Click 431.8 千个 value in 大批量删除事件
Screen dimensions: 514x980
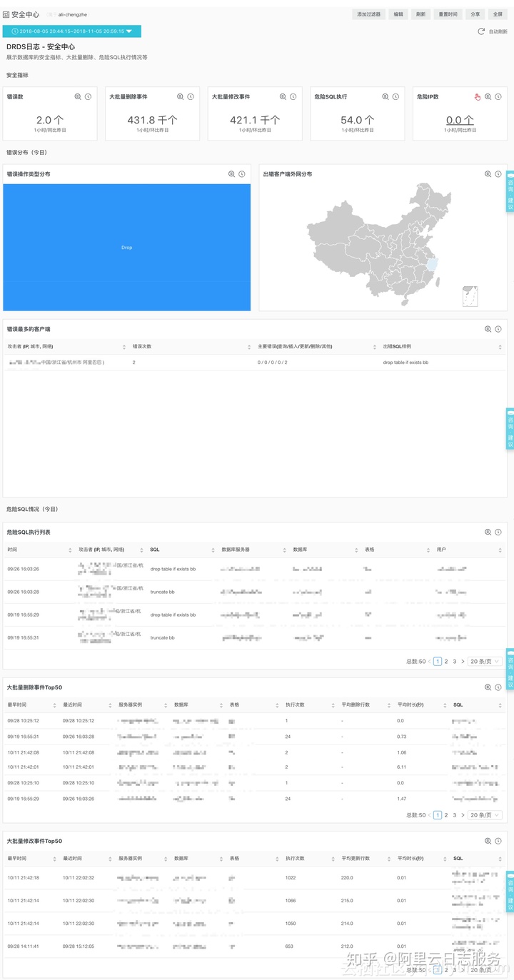152,121
